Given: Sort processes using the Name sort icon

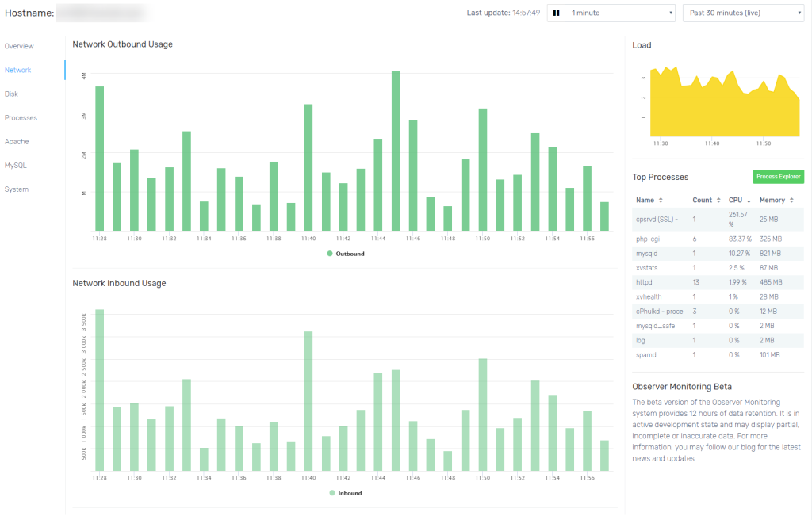Looking at the screenshot, I should (659, 200).
